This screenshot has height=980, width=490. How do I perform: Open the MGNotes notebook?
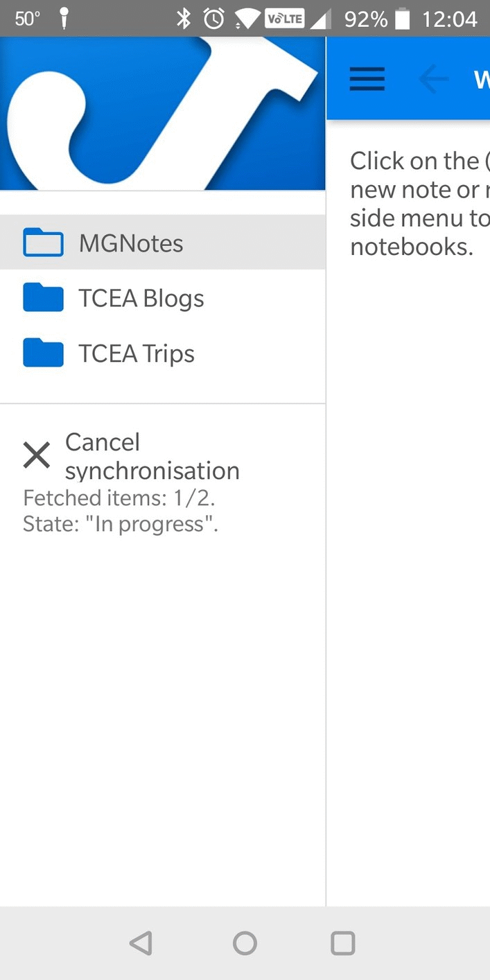(131, 243)
